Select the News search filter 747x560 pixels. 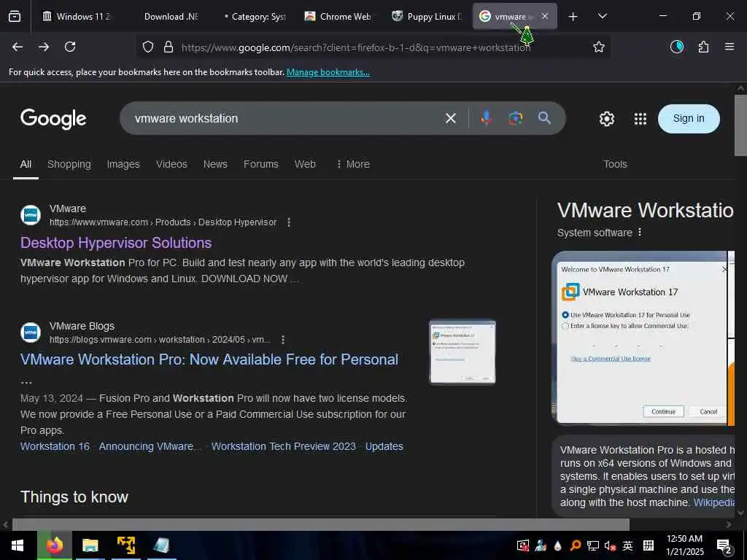pos(215,164)
